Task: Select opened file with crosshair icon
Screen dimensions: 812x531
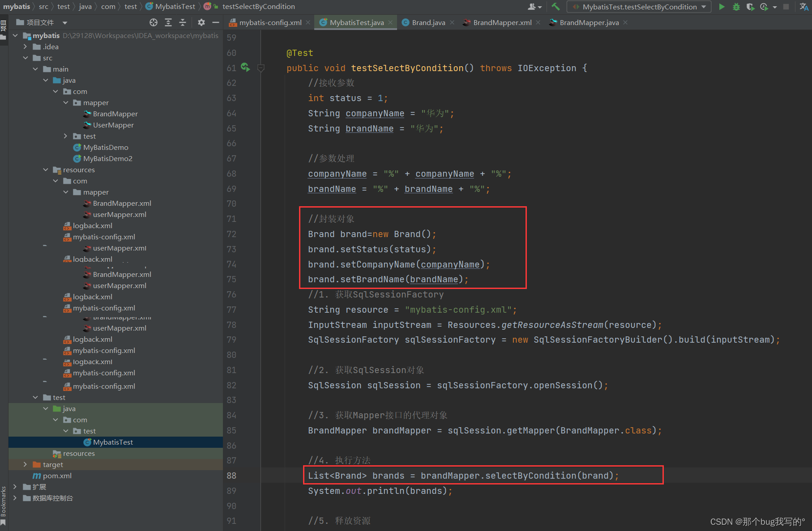Action: coord(154,22)
